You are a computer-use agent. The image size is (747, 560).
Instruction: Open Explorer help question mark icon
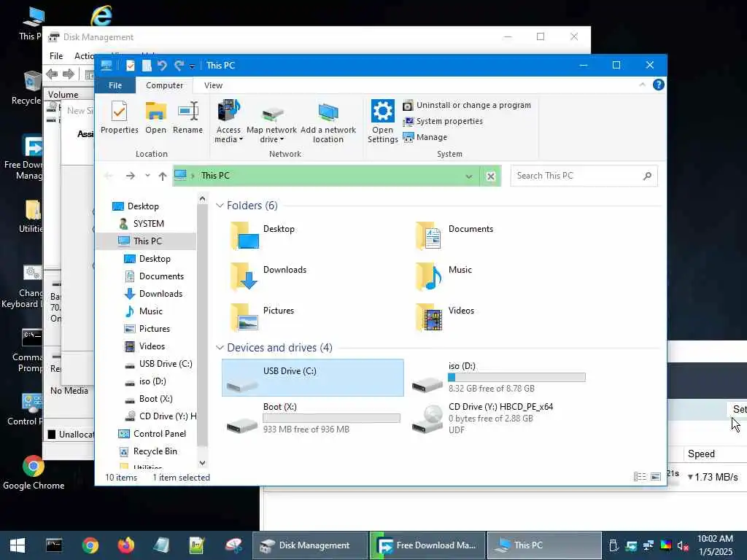tap(659, 85)
